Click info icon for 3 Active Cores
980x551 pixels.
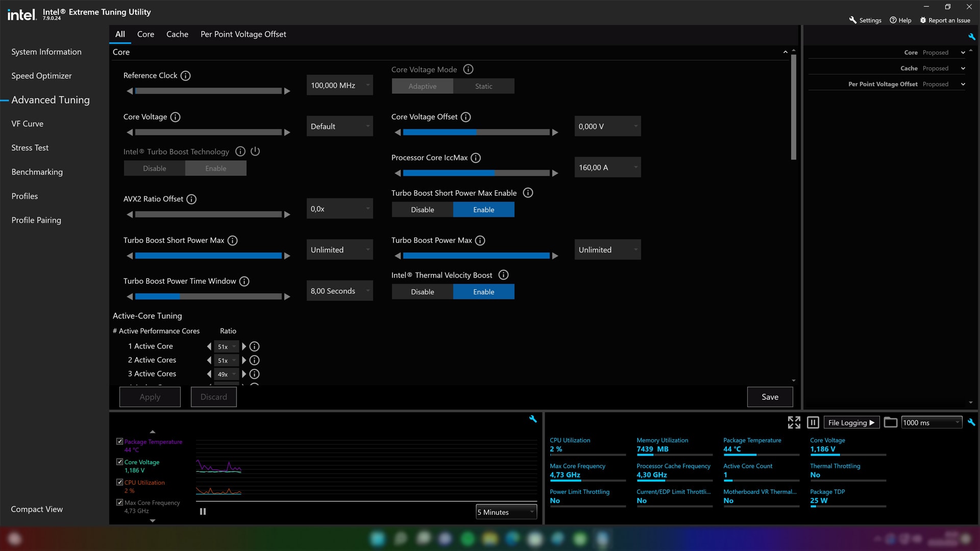pos(255,374)
